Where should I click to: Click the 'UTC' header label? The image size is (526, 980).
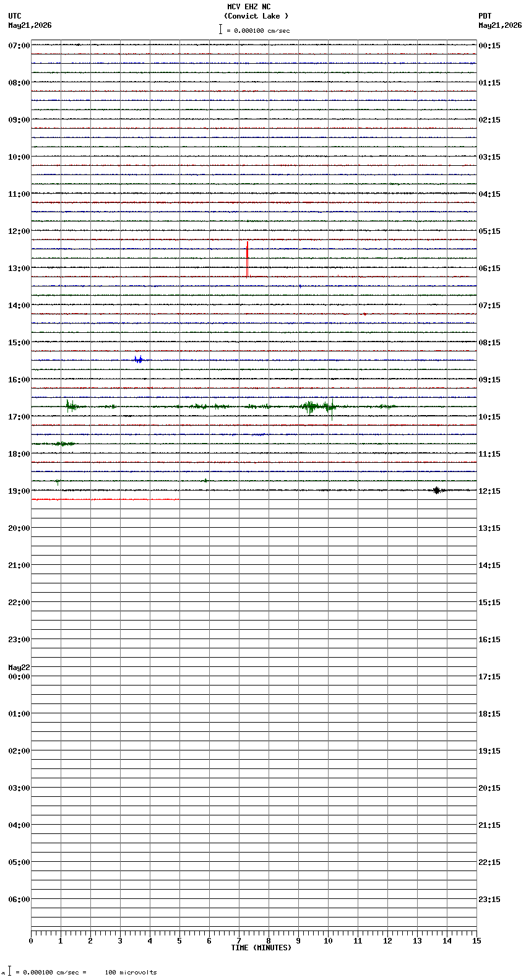[x=15, y=16]
